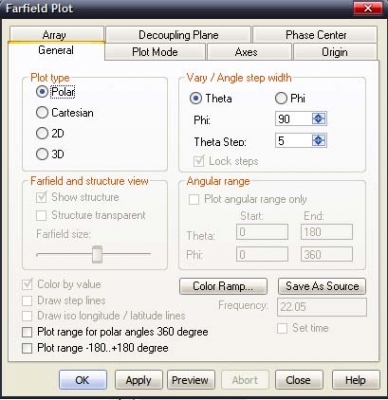388x400 pixels.
Task: Click inside the Phi value field
Action: [x=294, y=119]
